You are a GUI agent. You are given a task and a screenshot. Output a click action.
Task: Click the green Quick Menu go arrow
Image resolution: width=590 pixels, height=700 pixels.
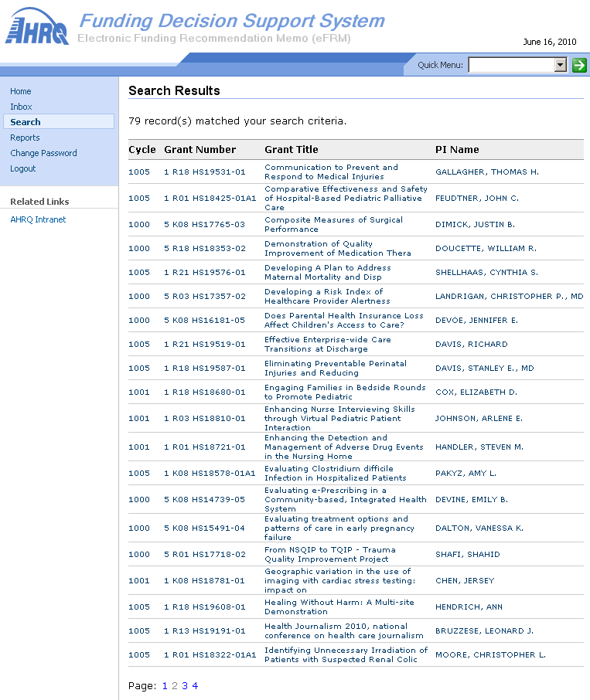tap(579, 65)
